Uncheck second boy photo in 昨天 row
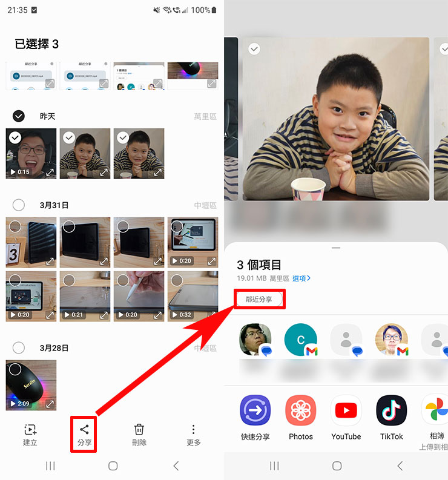The image size is (448, 480). pos(69,138)
